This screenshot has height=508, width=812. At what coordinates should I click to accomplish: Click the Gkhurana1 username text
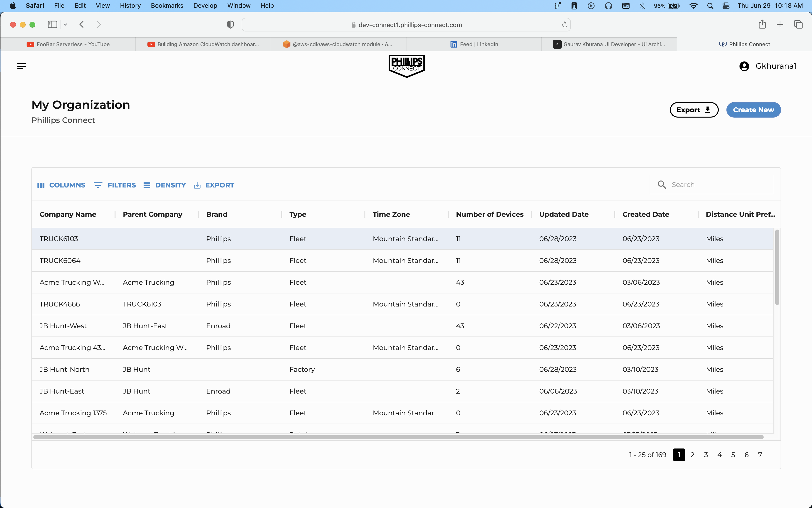point(776,66)
